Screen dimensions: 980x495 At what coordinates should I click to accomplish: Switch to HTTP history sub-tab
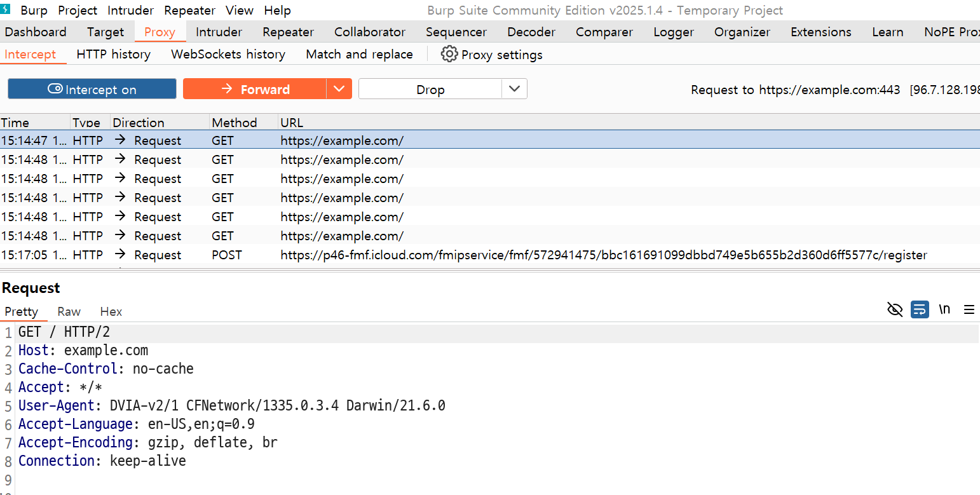tap(114, 54)
